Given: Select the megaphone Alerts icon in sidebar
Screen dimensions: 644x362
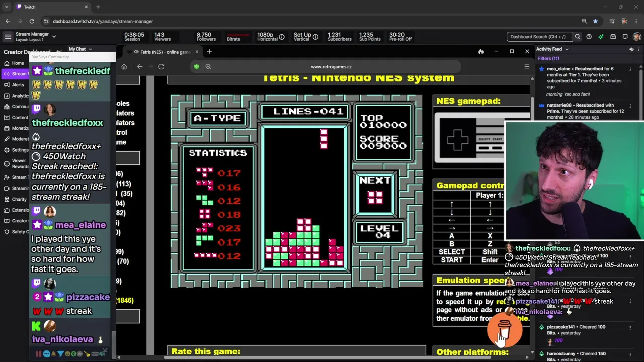Looking at the screenshot, I should (x=7, y=85).
